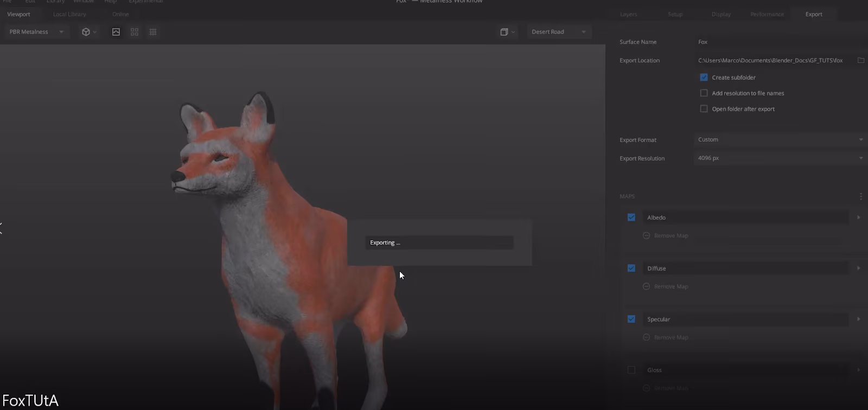Click the remove icon under Diffuse
Viewport: 868px width, 410px height.
click(x=646, y=286)
